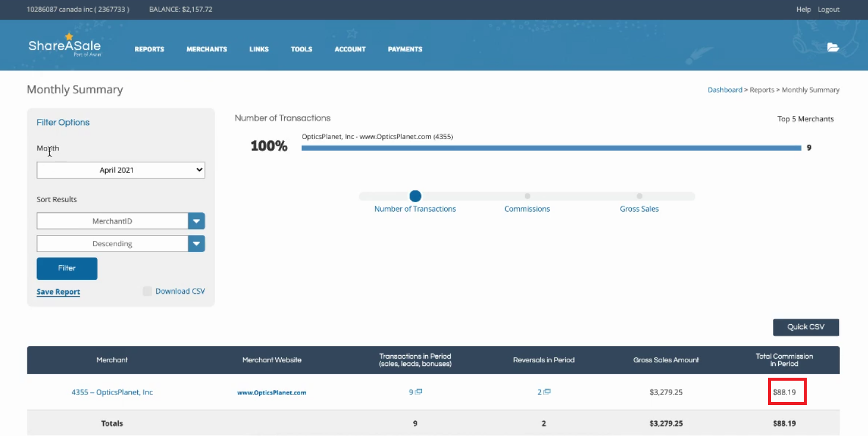Image resolution: width=868 pixels, height=436 pixels.
Task: Go to Dashboard via breadcrumb
Action: point(725,90)
